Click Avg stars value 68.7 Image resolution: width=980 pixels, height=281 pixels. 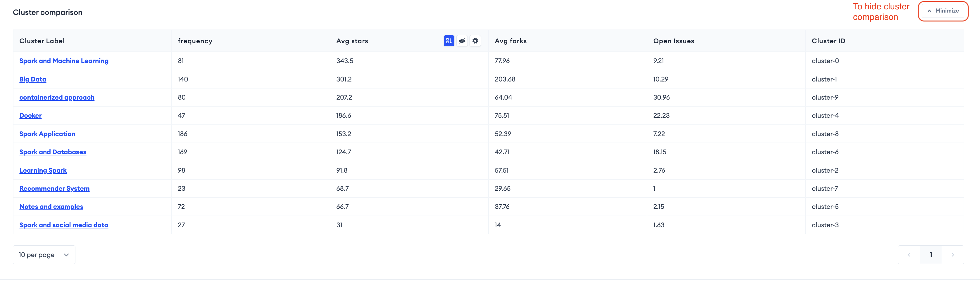(342, 189)
